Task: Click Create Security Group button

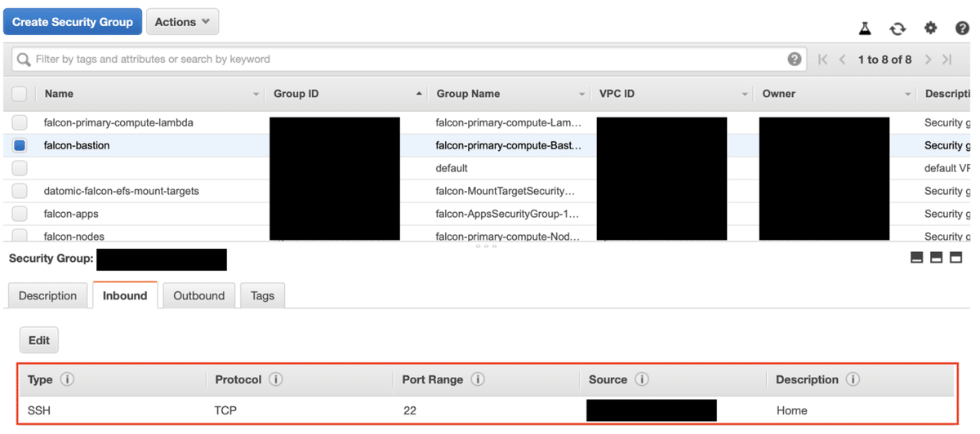Action: click(73, 22)
